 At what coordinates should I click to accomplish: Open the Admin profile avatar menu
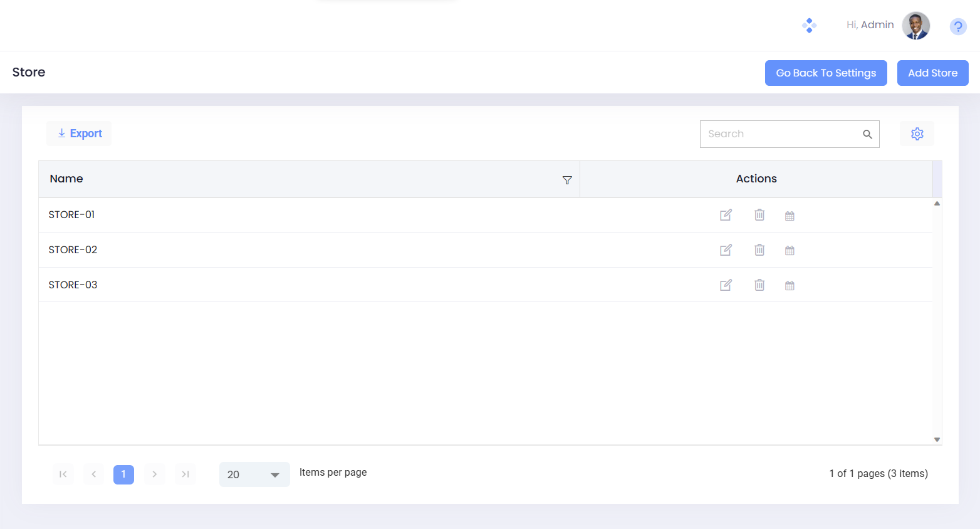click(x=915, y=26)
